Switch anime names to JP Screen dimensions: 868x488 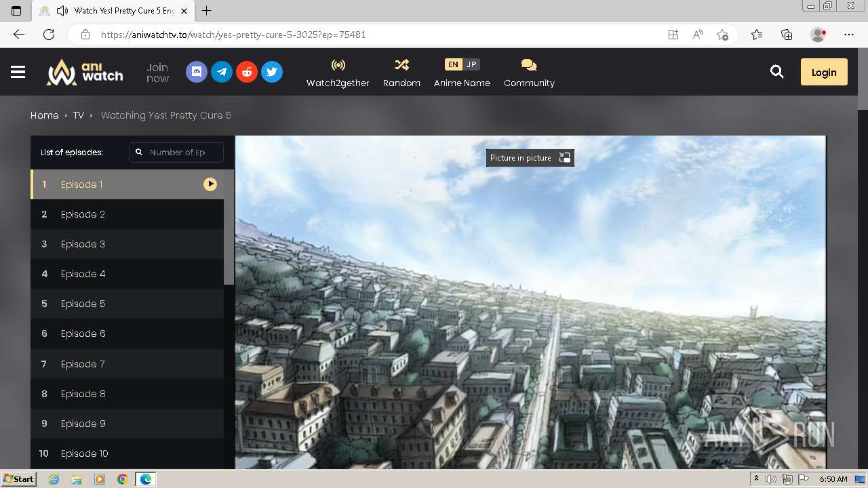pos(471,64)
